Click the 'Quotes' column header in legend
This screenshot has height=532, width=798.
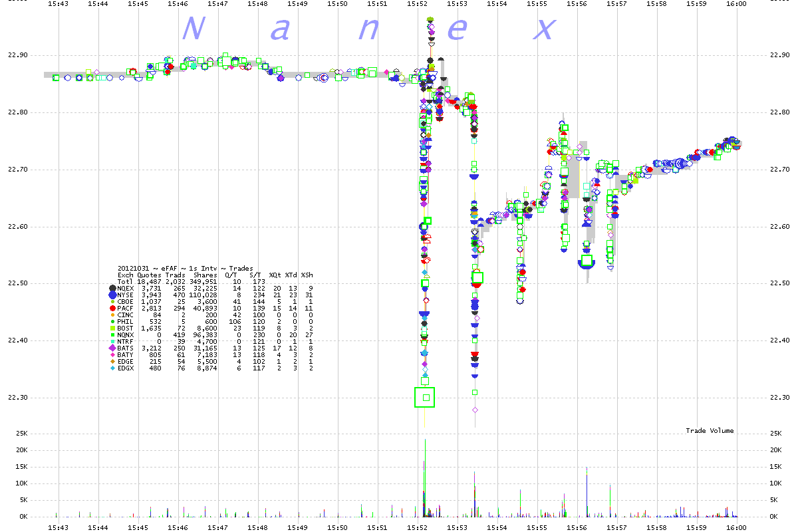(x=150, y=275)
